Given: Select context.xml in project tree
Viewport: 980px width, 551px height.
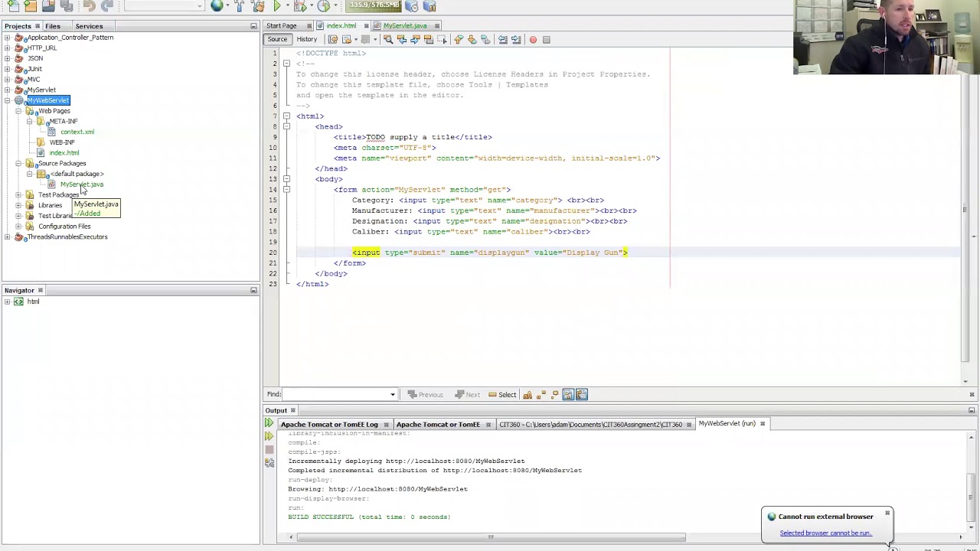Looking at the screenshot, I should pos(77,132).
